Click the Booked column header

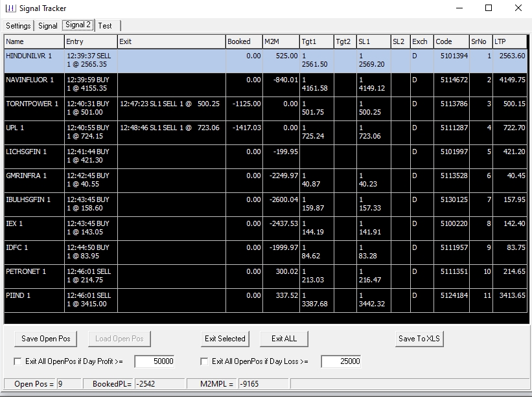pyautogui.click(x=244, y=41)
